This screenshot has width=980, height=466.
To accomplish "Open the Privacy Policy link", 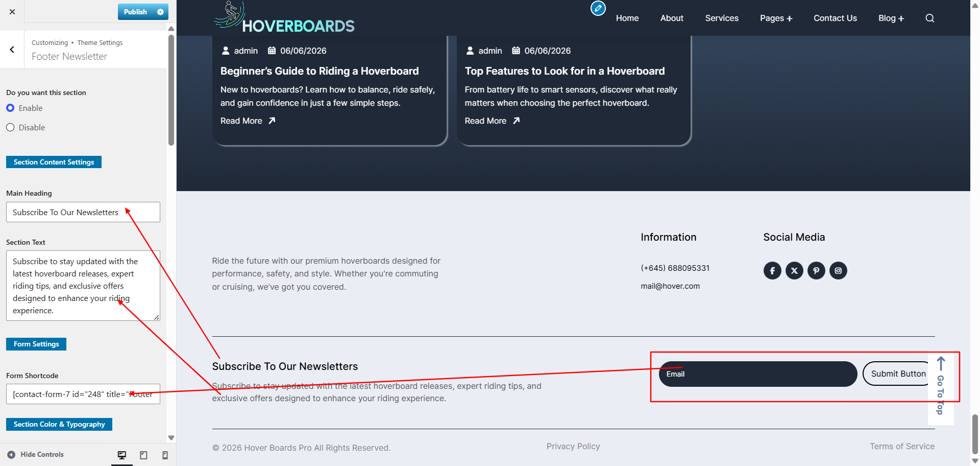I will [x=573, y=446].
